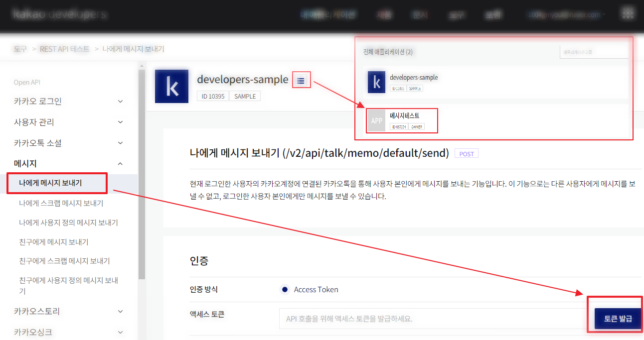The height and width of the screenshot is (340, 644).
Task: Open the application list icon beside developers-sample
Action: coord(301,80)
